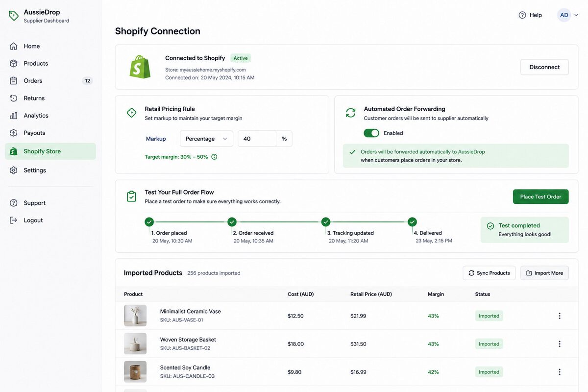Click the Cost (AUD) column header
This screenshot has height=392, width=588.
(x=300, y=294)
